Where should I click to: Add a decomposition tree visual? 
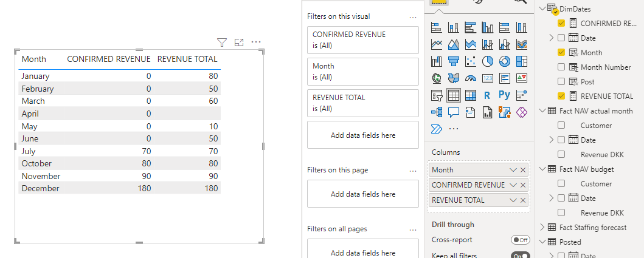(436, 112)
